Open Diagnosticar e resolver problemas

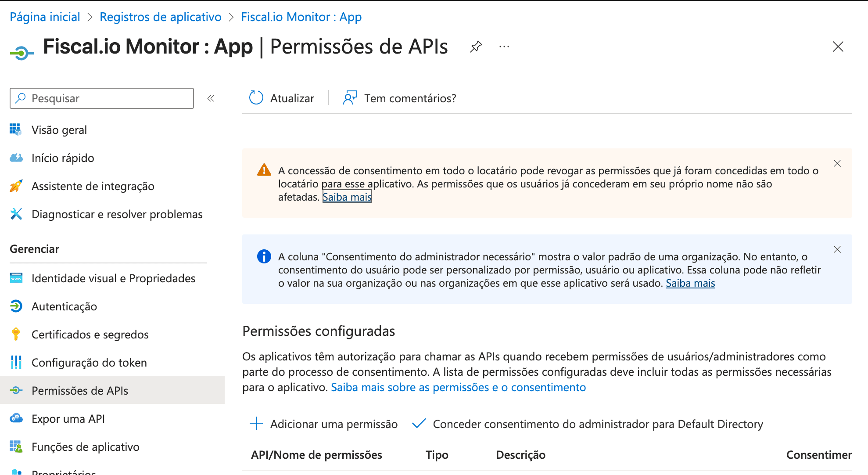(117, 214)
